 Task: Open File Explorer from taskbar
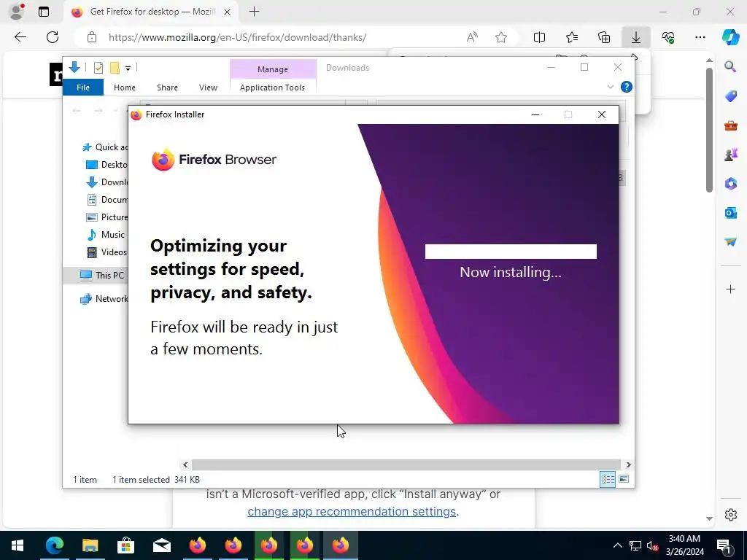point(90,545)
